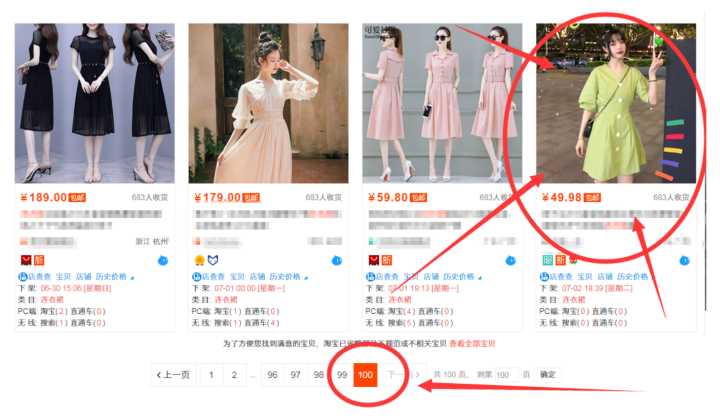Click 连衣裙 category under the ¥59.80 item

(400, 300)
